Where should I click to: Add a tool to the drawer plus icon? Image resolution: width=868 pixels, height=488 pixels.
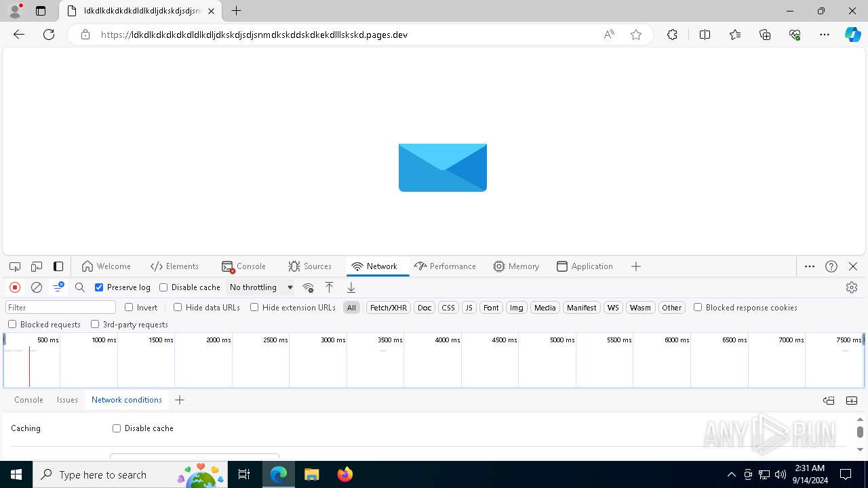(x=180, y=400)
